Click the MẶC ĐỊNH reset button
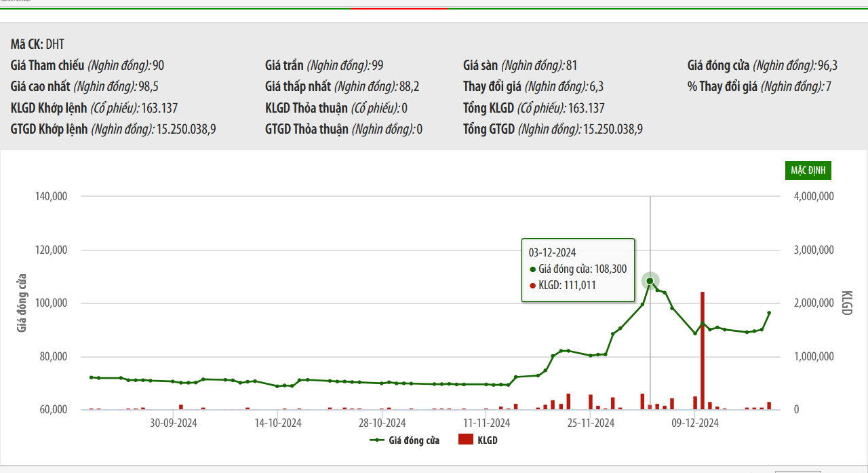 click(x=808, y=170)
